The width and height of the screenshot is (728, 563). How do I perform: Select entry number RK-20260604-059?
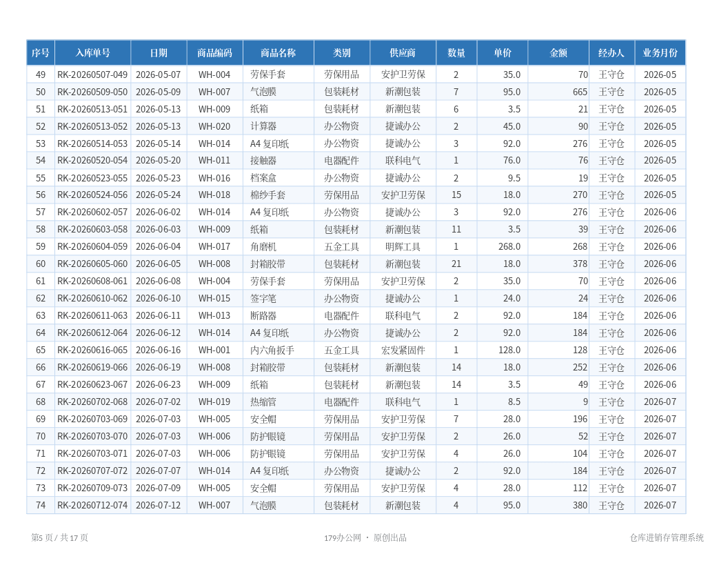pyautogui.click(x=92, y=247)
